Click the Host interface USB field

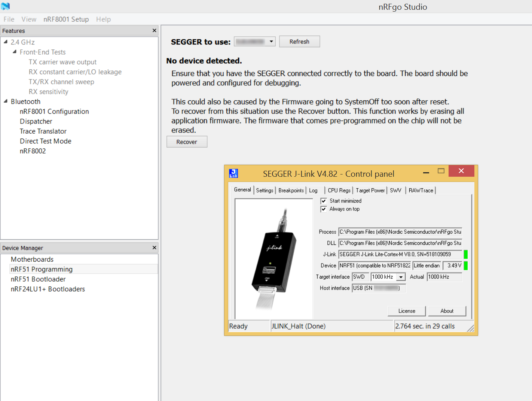coord(379,288)
